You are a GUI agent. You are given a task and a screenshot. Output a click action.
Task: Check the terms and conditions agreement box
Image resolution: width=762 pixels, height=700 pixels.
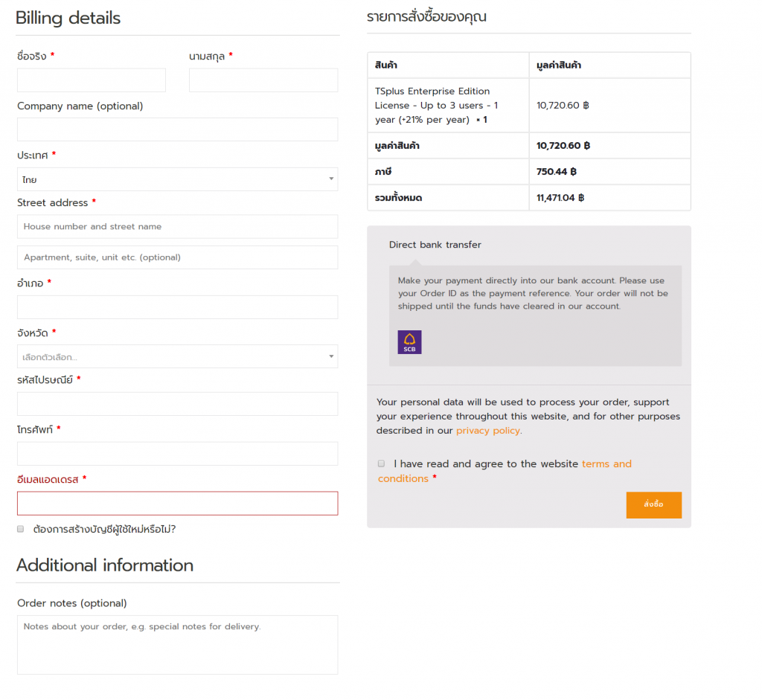pyautogui.click(x=382, y=463)
